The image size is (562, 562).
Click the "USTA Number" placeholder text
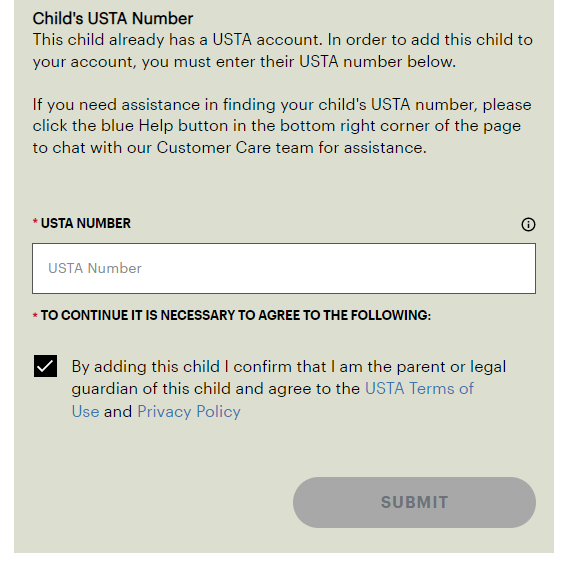95,268
